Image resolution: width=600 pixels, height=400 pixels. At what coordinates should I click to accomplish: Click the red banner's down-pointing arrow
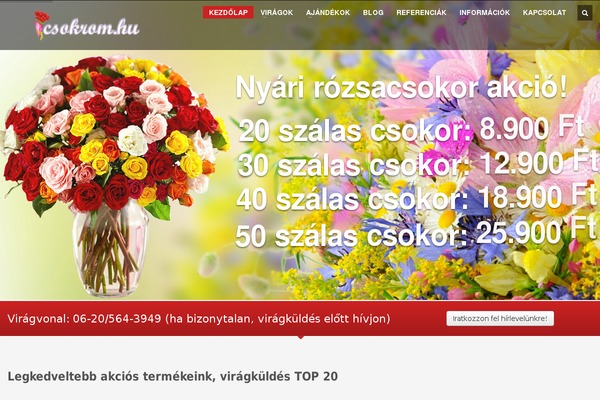(x=301, y=337)
